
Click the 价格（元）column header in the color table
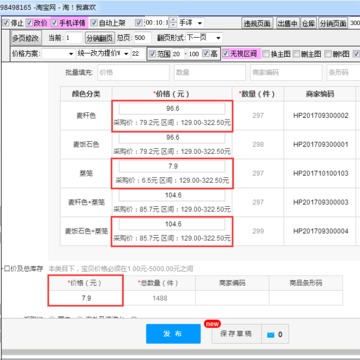pos(171,94)
